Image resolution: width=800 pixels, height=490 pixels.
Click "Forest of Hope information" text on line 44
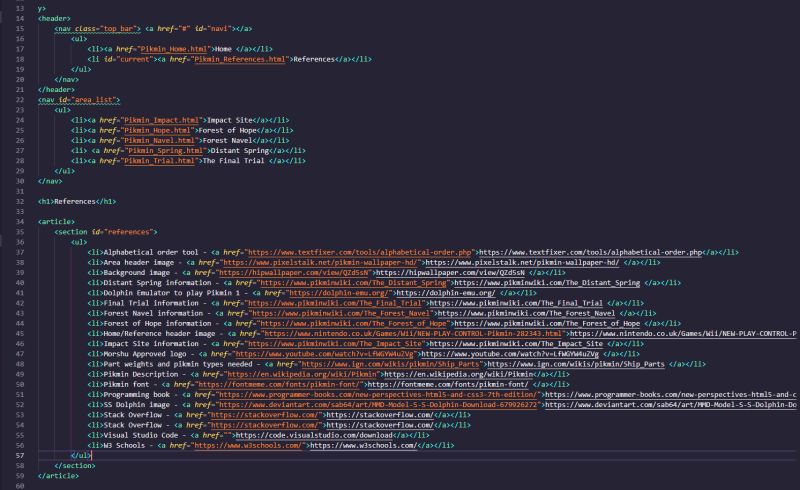click(157, 324)
